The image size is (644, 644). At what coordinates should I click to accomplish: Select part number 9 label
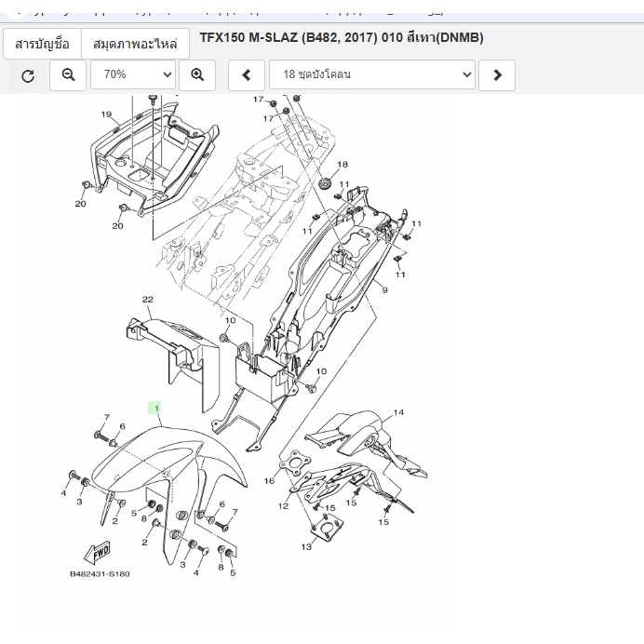point(385,290)
